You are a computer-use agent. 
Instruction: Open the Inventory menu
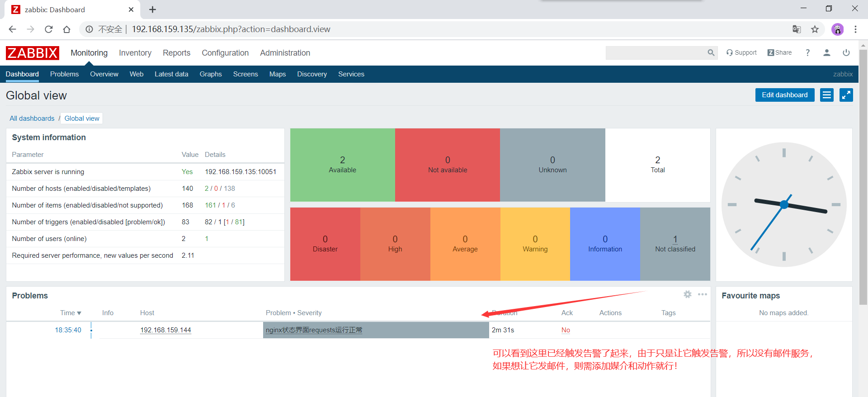point(135,53)
